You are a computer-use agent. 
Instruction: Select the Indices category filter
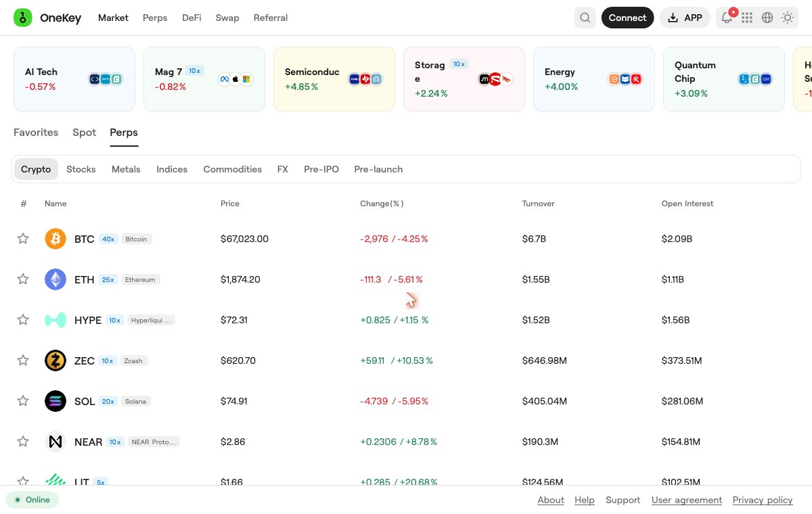pyautogui.click(x=172, y=169)
